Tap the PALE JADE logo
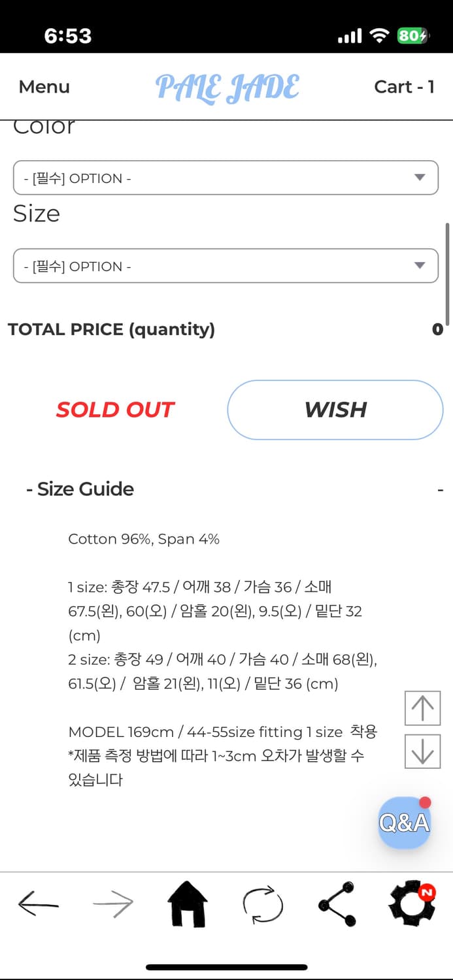The width and height of the screenshot is (453, 980). pos(227,88)
